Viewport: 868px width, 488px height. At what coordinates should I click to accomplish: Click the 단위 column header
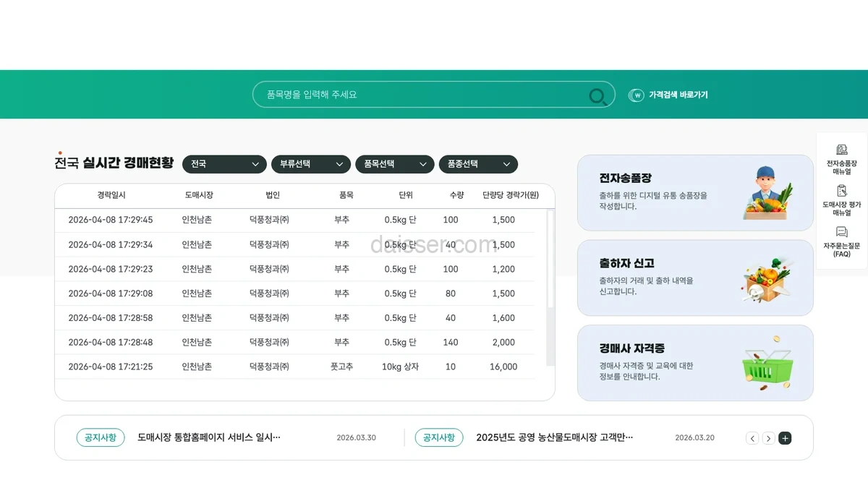[x=406, y=195]
